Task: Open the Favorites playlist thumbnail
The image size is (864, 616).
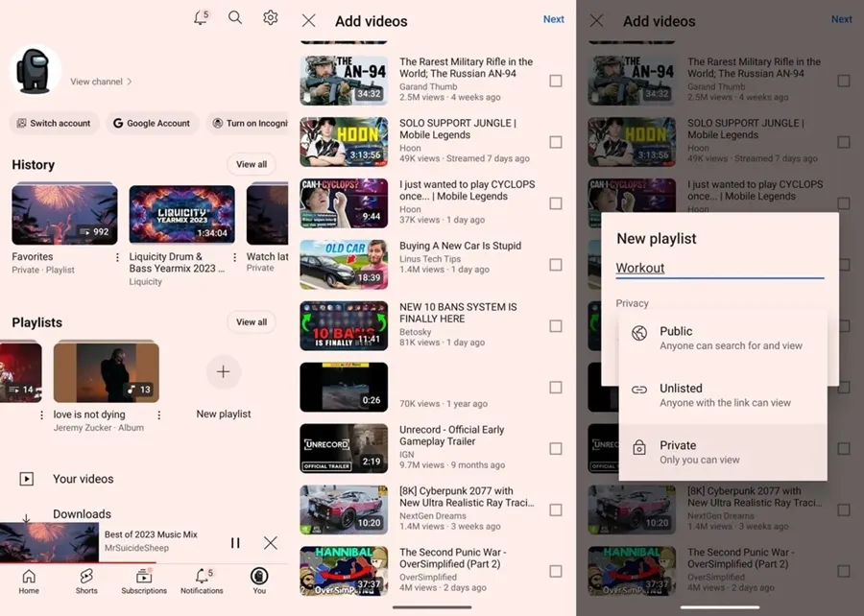Action: (64, 214)
